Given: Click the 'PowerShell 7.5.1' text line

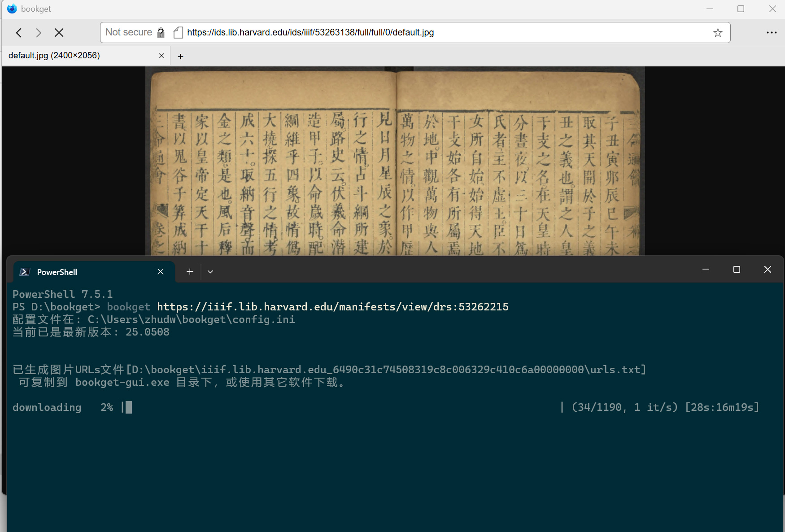Looking at the screenshot, I should click(63, 294).
